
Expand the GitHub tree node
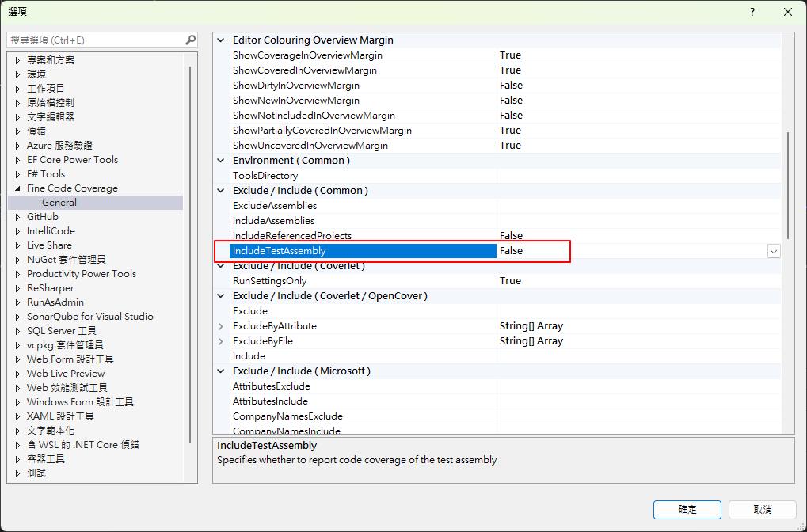pyautogui.click(x=18, y=217)
